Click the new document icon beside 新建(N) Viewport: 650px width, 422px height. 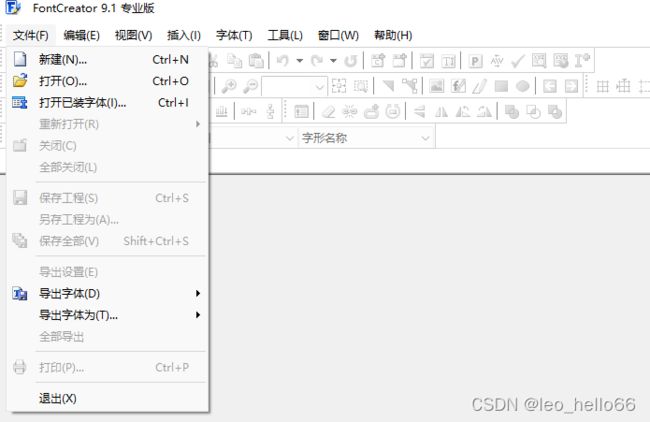[x=20, y=59]
